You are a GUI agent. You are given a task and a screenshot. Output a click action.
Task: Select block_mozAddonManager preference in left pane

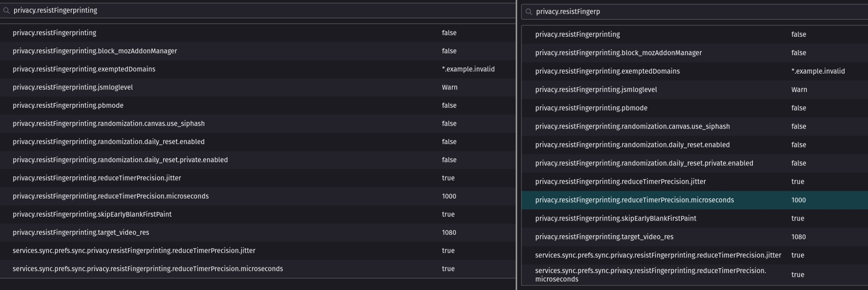tap(95, 51)
